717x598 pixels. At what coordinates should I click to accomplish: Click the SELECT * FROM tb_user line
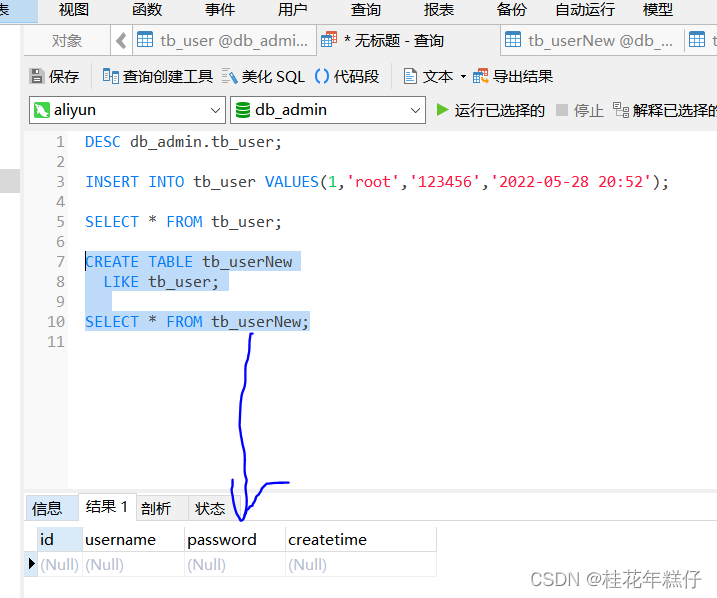pyautogui.click(x=183, y=222)
